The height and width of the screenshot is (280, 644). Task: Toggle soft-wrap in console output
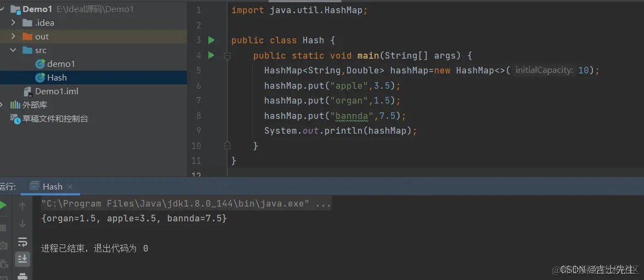(22, 242)
